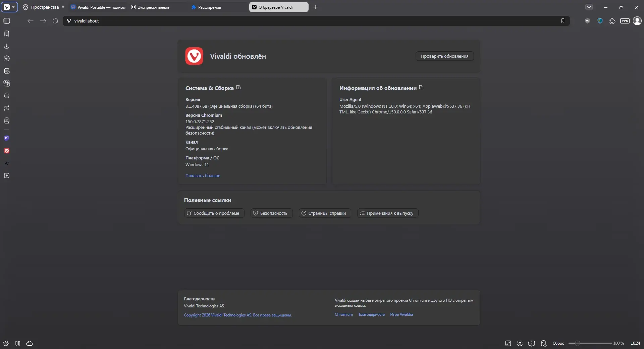Click the Chromium version 150.0.7871.252
Image resolution: width=644 pixels, height=349 pixels.
coord(200,122)
